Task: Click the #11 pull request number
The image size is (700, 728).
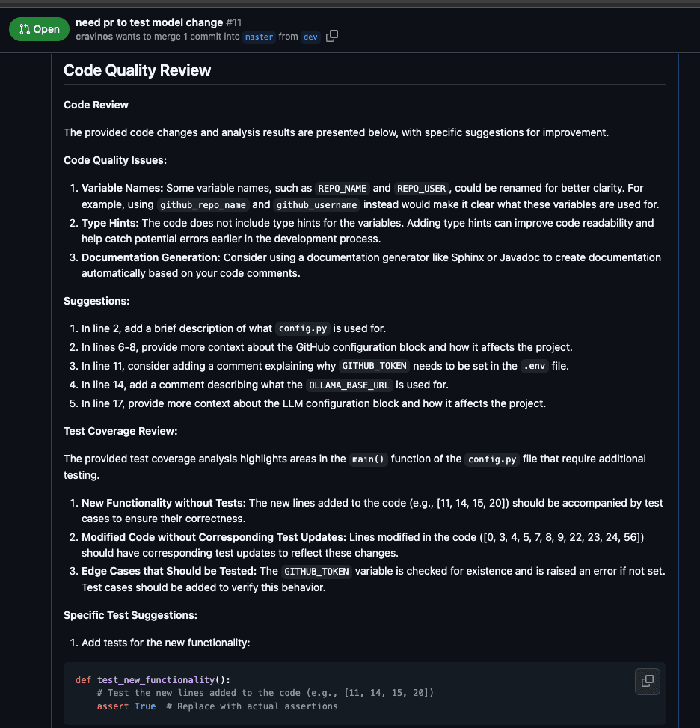Action: [233, 22]
